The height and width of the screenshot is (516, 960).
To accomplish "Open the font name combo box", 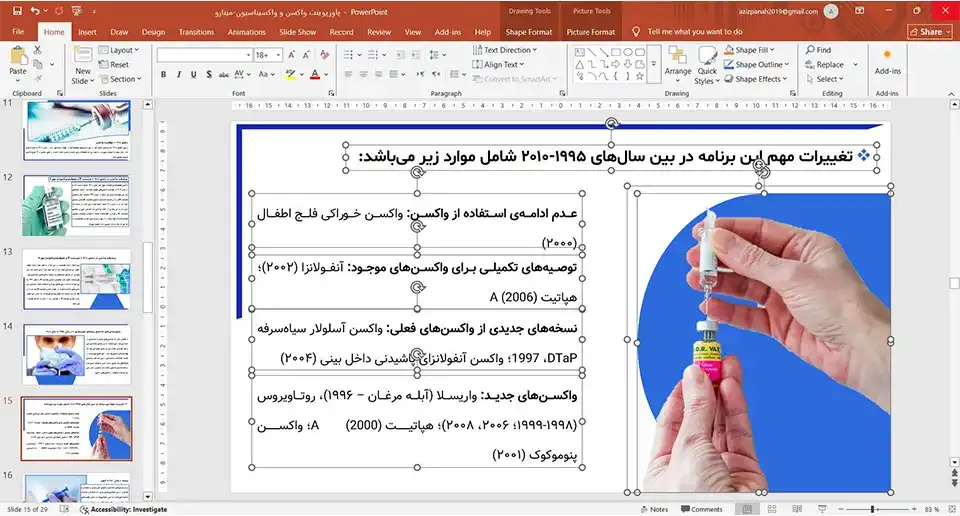I will pos(204,55).
